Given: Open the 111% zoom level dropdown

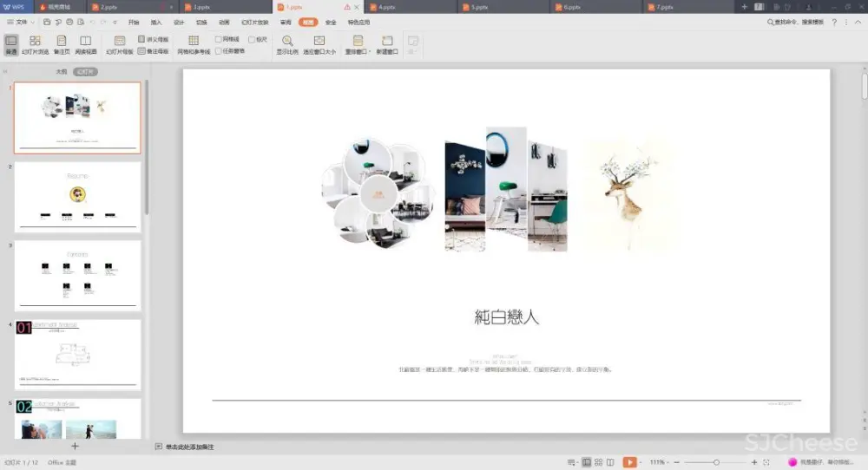Looking at the screenshot, I should click(x=659, y=461).
